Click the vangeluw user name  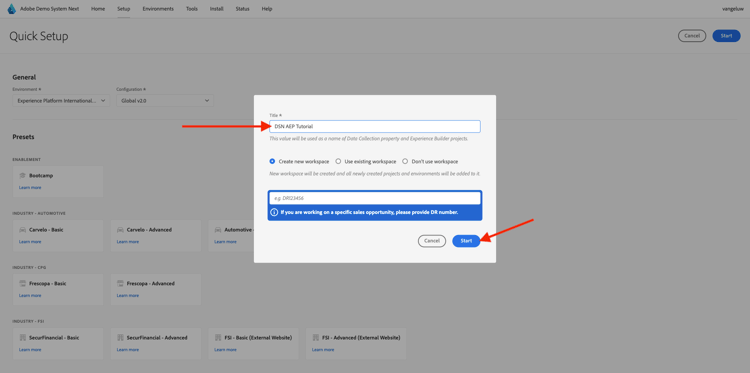click(x=733, y=9)
